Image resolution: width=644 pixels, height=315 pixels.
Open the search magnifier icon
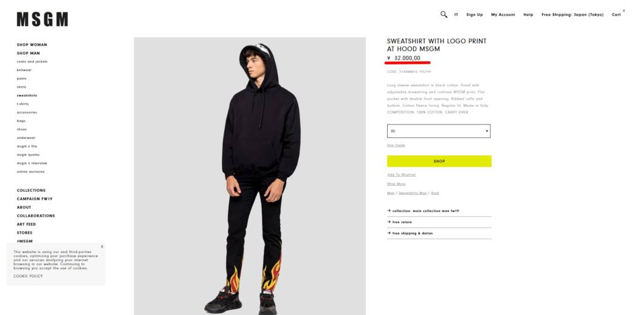(x=444, y=15)
